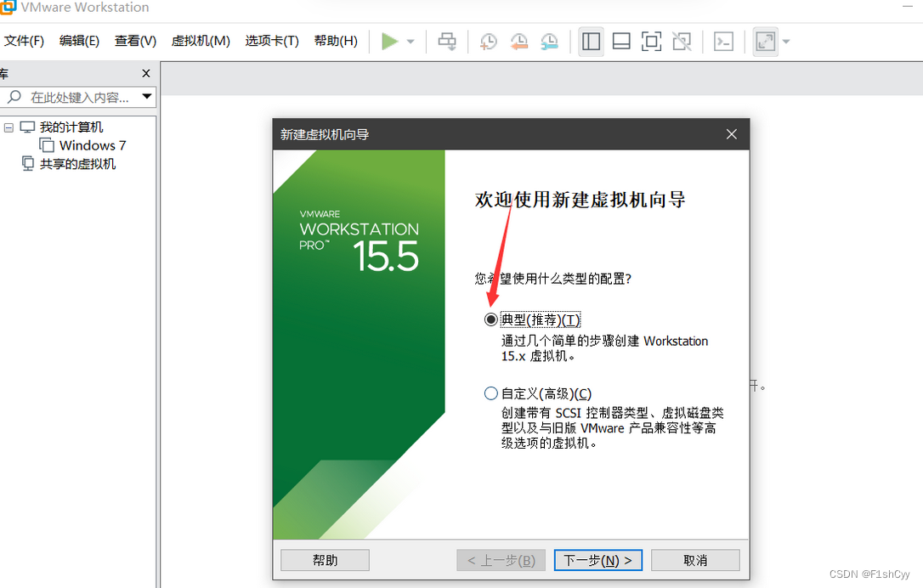Click the library search input field

pos(78,98)
